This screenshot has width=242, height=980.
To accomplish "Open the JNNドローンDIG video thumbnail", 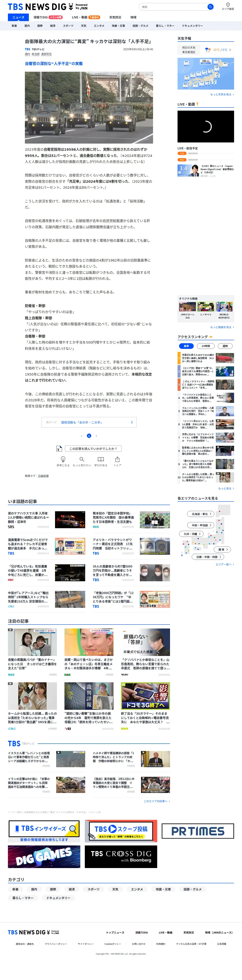I will click(188, 307).
